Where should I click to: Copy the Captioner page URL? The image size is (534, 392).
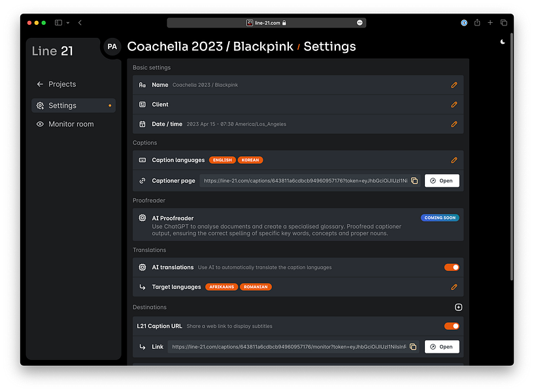click(x=414, y=181)
